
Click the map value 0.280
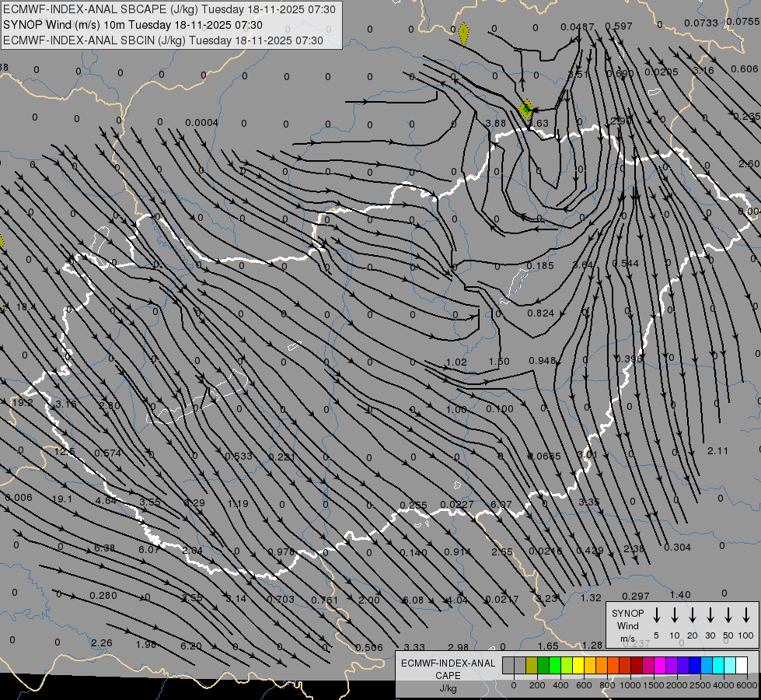pyautogui.click(x=103, y=596)
